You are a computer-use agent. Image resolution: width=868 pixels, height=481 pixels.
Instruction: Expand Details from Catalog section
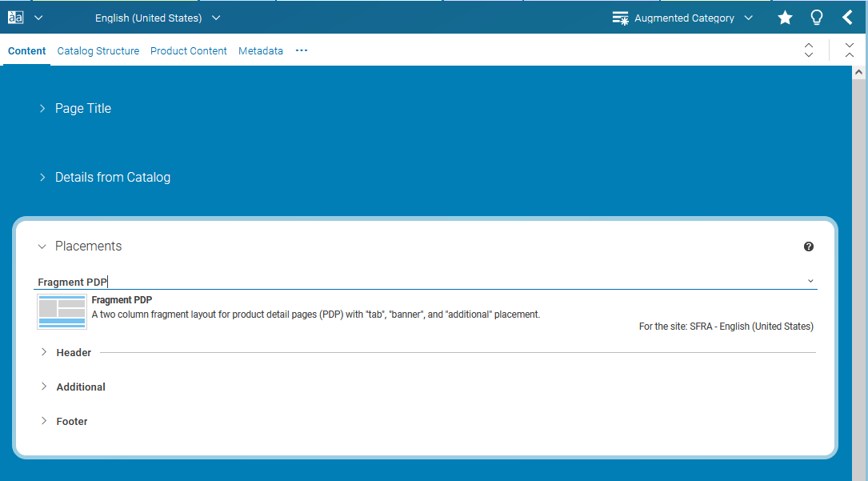point(42,177)
